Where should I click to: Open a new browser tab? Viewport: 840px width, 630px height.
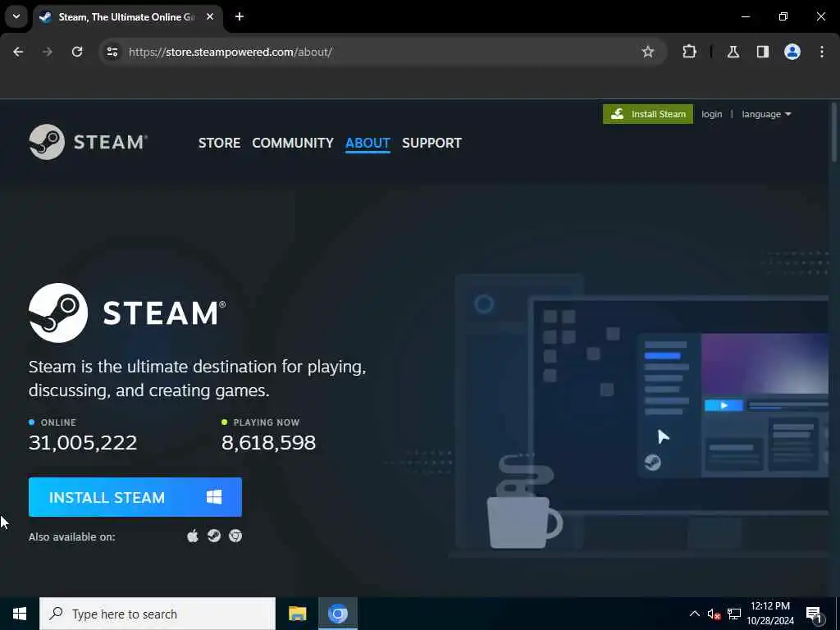240,16
